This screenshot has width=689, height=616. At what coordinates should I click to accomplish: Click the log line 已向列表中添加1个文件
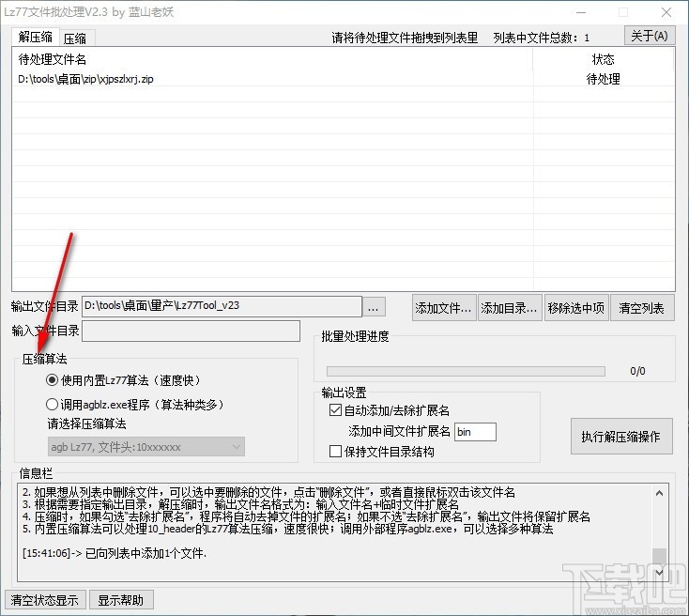115,553
